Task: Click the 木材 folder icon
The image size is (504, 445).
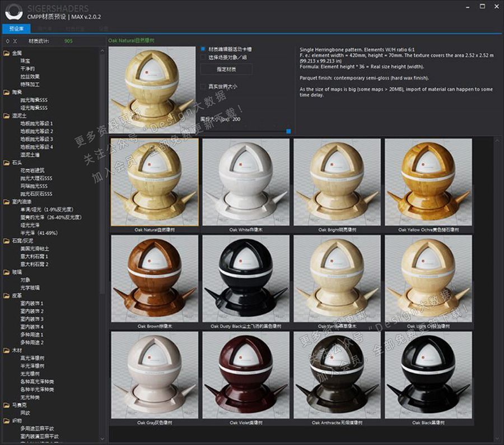Action: tap(7, 350)
